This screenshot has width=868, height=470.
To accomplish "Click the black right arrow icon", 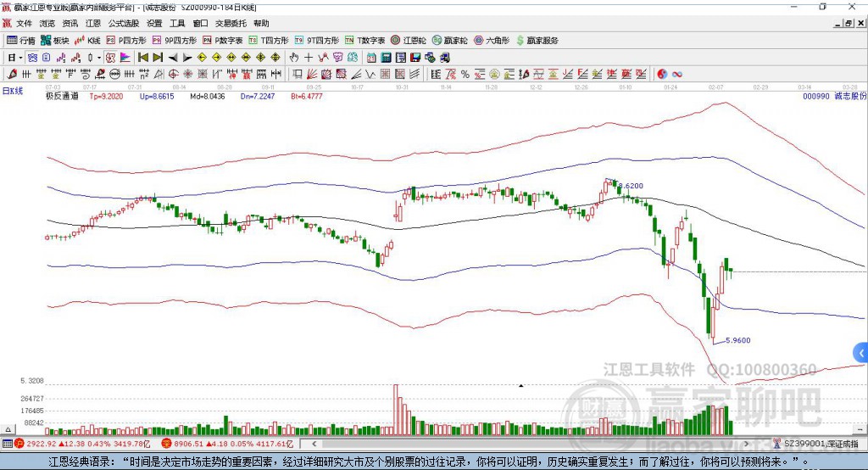I will [187, 58].
